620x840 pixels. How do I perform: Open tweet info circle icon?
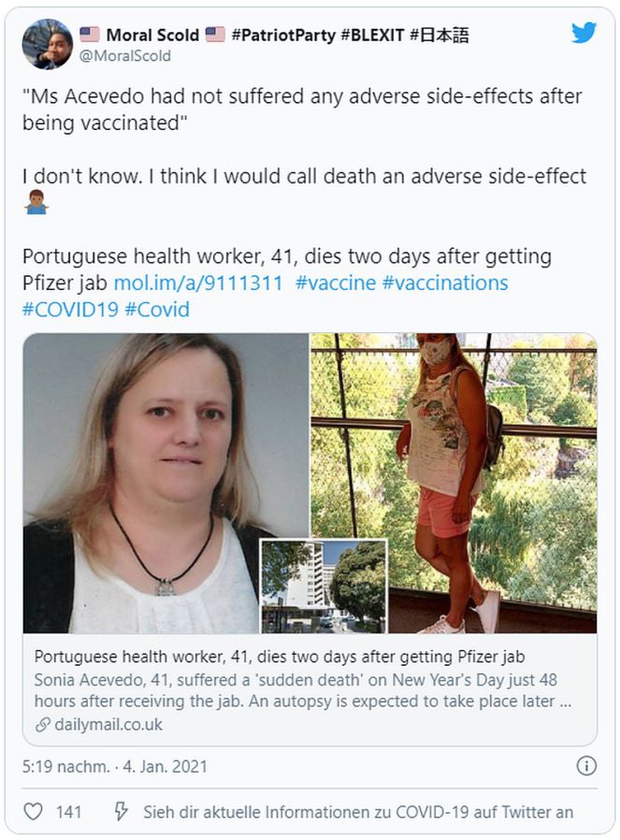click(586, 766)
